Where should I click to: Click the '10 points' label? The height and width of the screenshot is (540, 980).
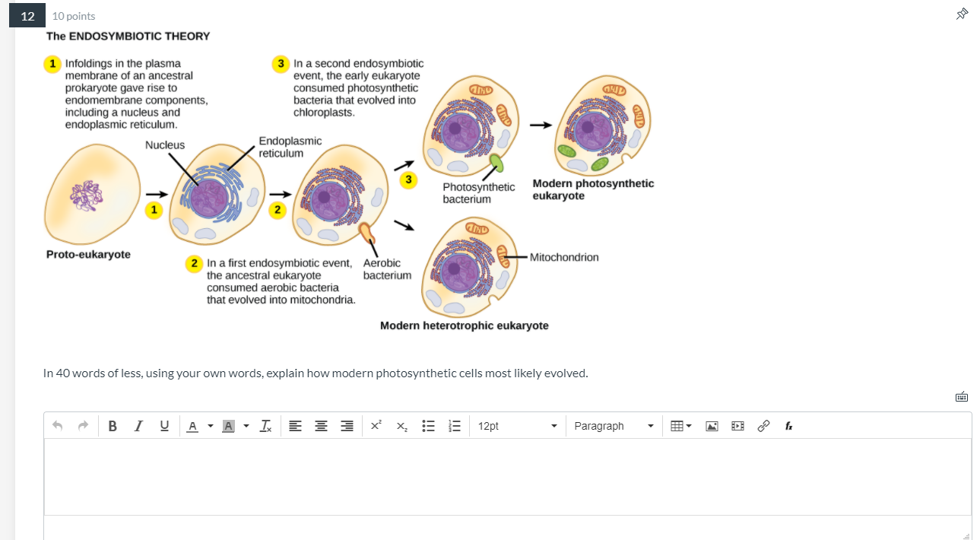tap(74, 16)
